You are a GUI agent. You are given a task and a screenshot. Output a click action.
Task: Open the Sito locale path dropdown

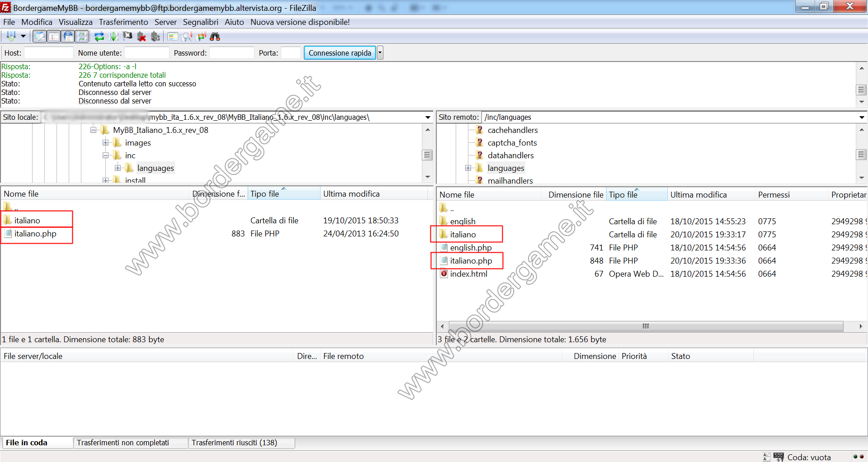tap(428, 118)
